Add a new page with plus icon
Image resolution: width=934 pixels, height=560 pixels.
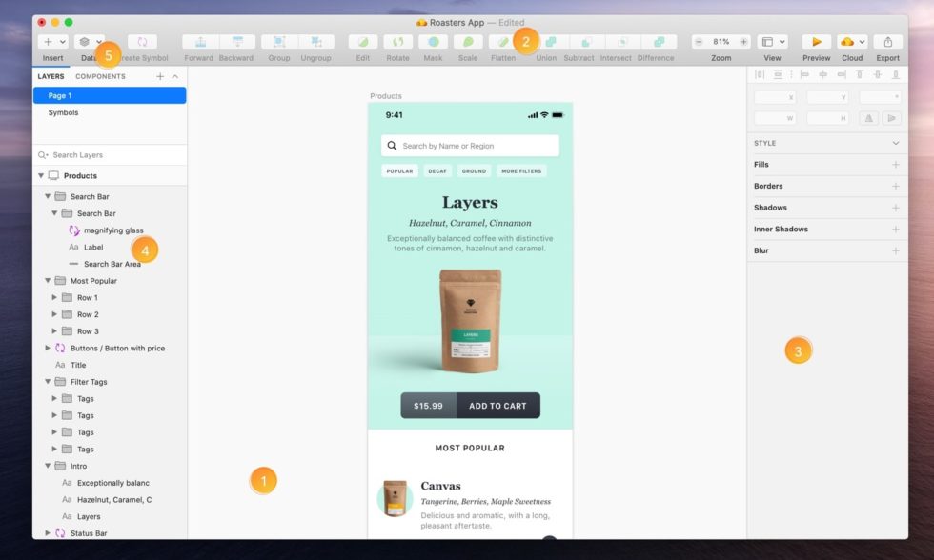tap(160, 76)
